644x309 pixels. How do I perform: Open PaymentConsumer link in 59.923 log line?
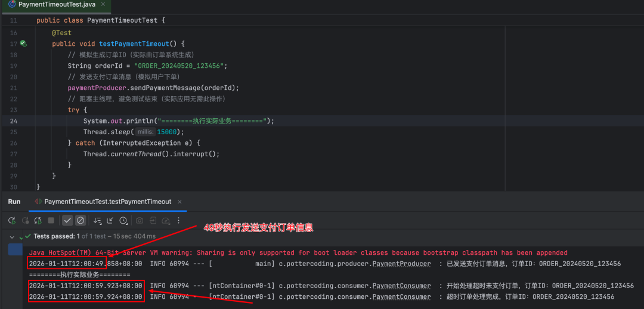(x=402, y=286)
